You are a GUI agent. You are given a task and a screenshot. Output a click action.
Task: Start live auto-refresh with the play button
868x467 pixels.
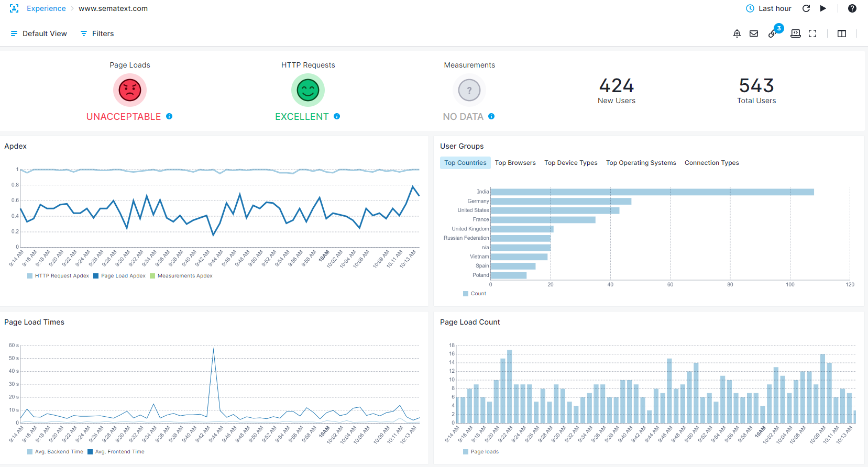[x=823, y=8]
